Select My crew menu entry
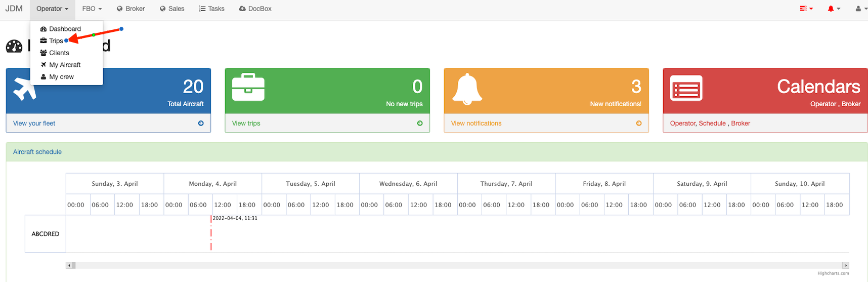868x282 pixels. coord(61,77)
